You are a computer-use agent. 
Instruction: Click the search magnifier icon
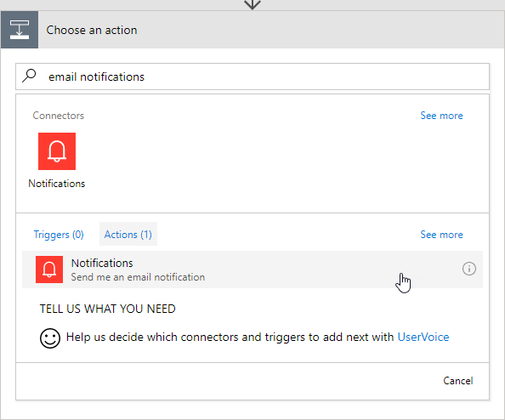click(29, 76)
